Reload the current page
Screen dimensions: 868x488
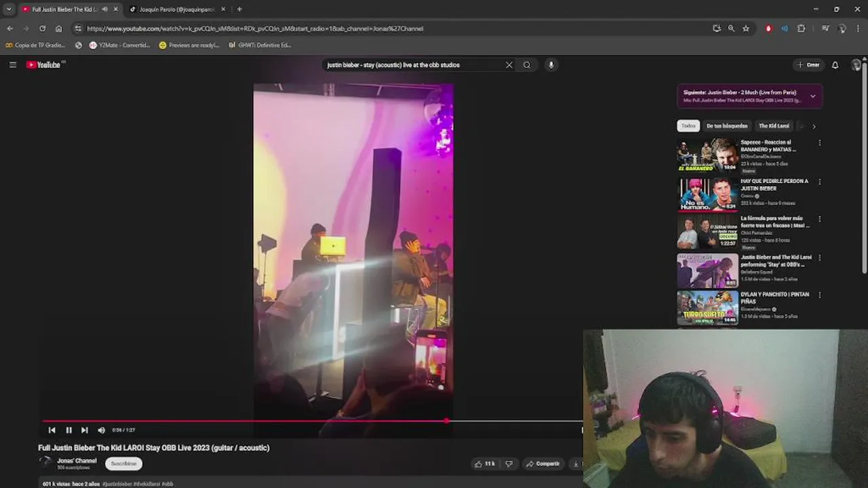tap(42, 28)
